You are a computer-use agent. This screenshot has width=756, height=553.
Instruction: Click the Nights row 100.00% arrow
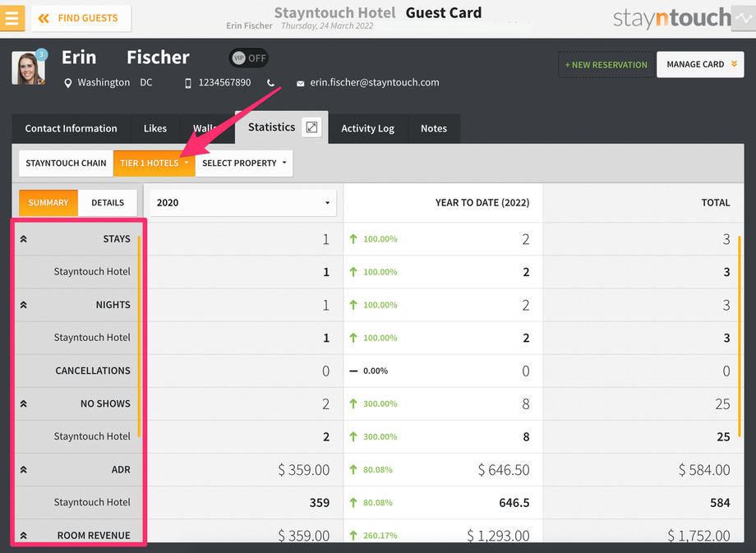coord(353,305)
